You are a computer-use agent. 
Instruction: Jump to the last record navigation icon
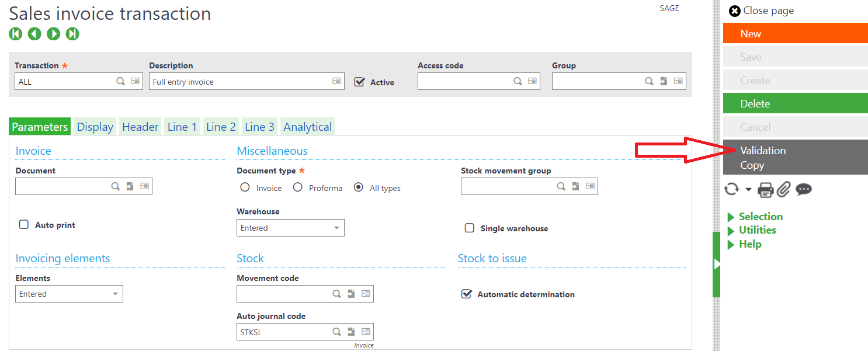click(72, 33)
